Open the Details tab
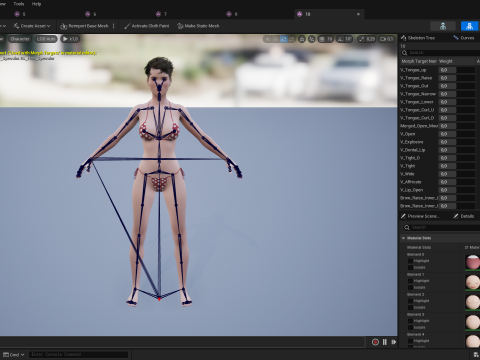The width and height of the screenshot is (480, 360). pyautogui.click(x=464, y=216)
